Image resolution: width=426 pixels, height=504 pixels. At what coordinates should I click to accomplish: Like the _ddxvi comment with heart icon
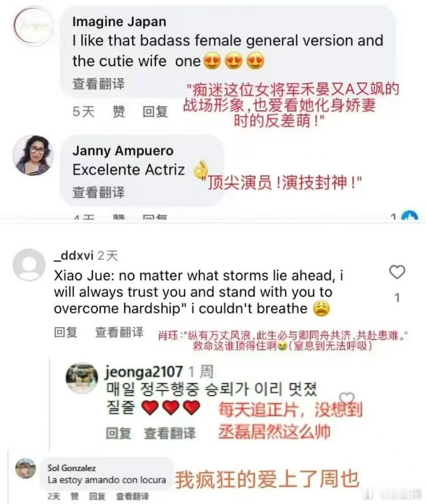pyautogui.click(x=397, y=272)
